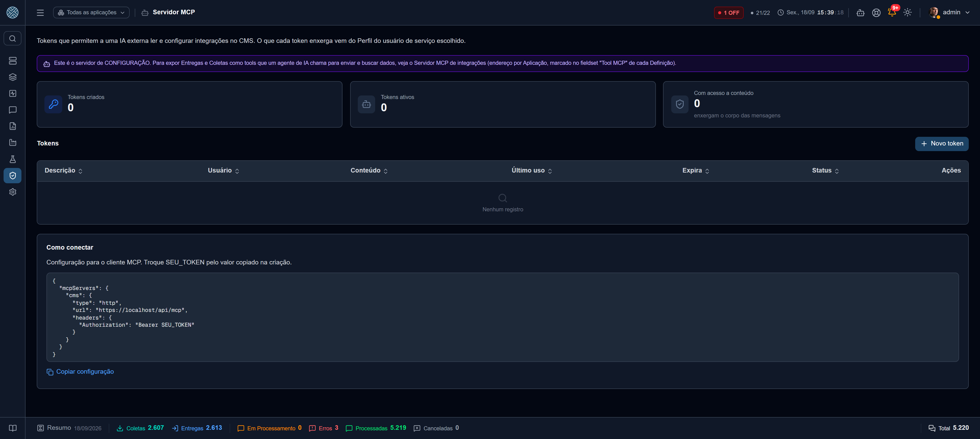Sort by Último uso column

[531, 170]
